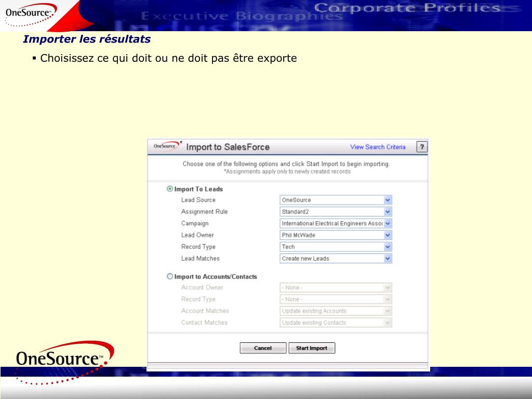Open the Lead Matches dropdown
This screenshot has height=399, width=532.
(336, 259)
